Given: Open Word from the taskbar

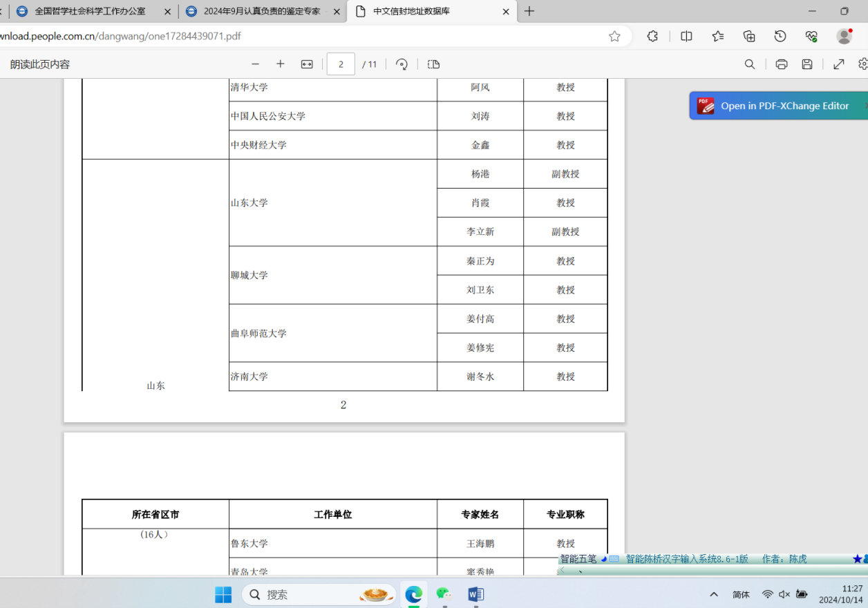Looking at the screenshot, I should tap(475, 594).
